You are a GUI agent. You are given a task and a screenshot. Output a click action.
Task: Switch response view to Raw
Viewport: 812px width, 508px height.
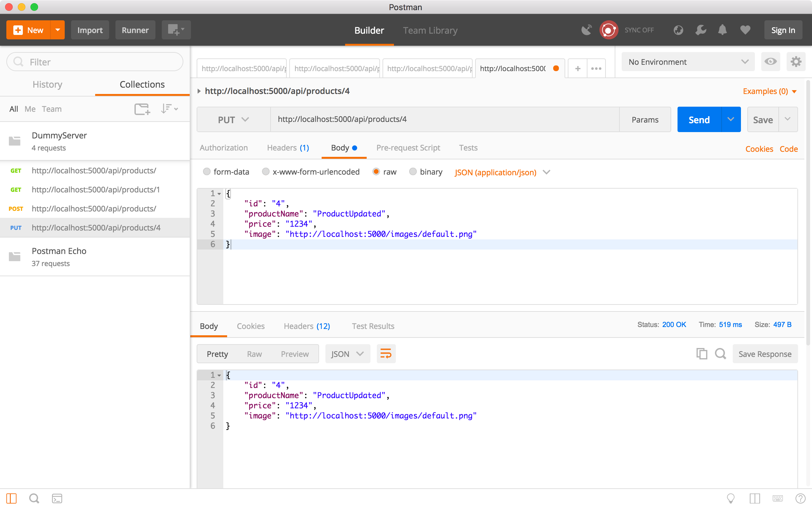pos(254,354)
